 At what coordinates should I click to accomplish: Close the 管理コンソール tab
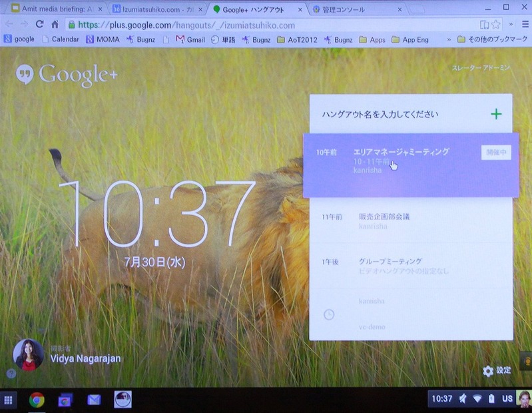pyautogui.click(x=399, y=9)
